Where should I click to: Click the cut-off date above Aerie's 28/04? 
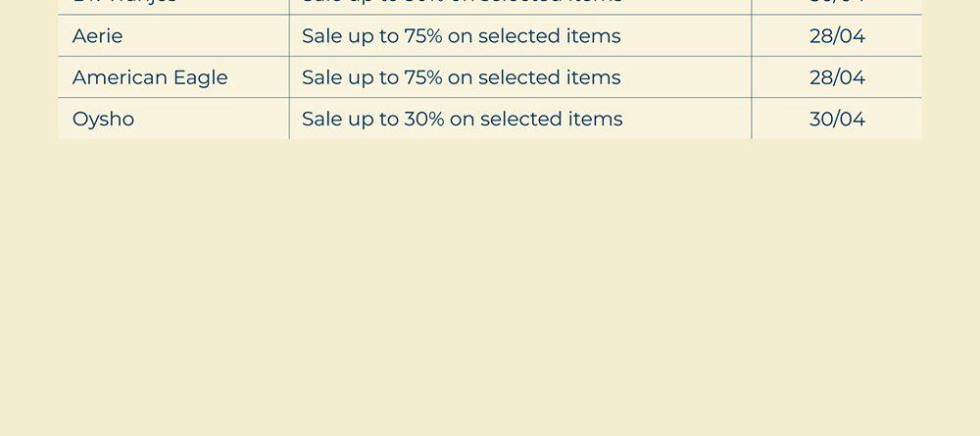(x=837, y=3)
